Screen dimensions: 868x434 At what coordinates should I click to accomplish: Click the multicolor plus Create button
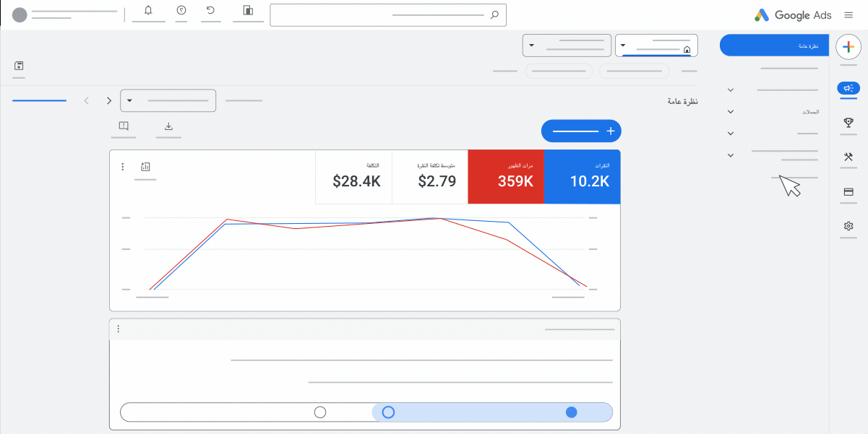(x=848, y=46)
